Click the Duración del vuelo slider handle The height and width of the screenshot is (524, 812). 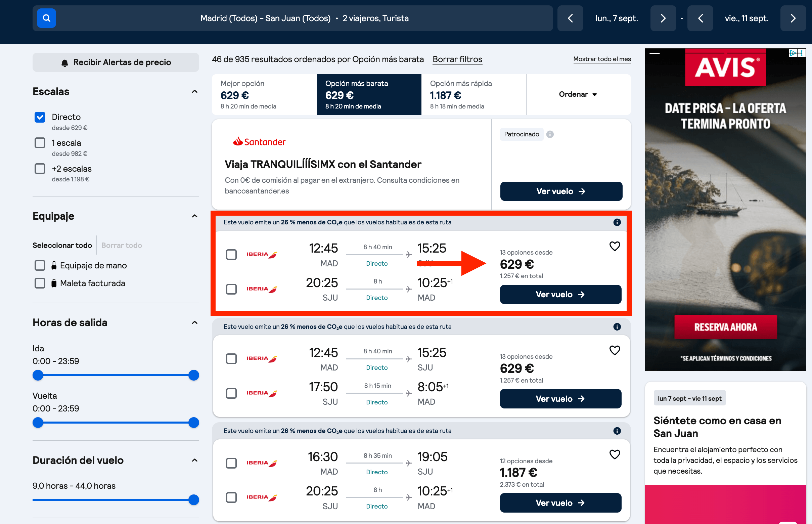coord(193,500)
